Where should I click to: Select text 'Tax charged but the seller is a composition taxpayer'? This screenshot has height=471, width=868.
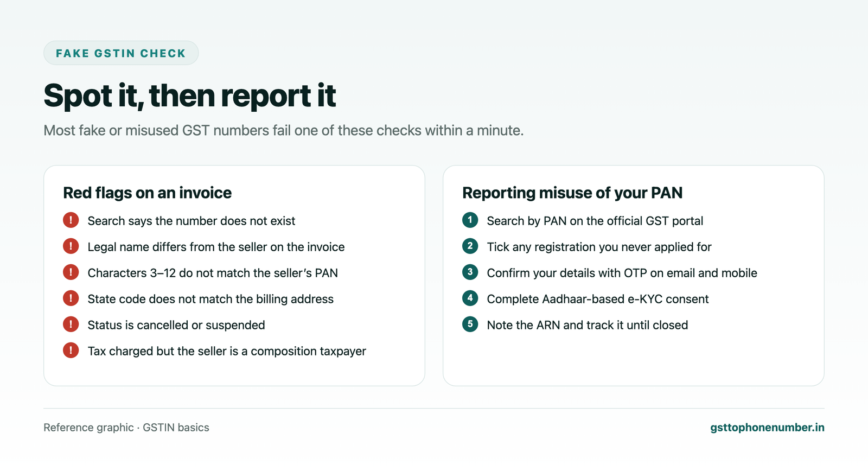[227, 351]
